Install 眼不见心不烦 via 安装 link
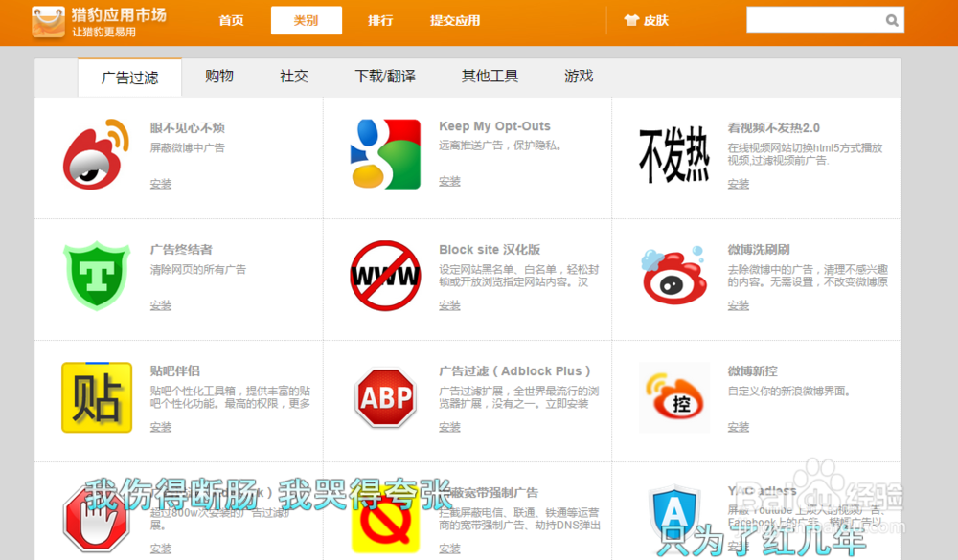The height and width of the screenshot is (560, 958). [161, 184]
